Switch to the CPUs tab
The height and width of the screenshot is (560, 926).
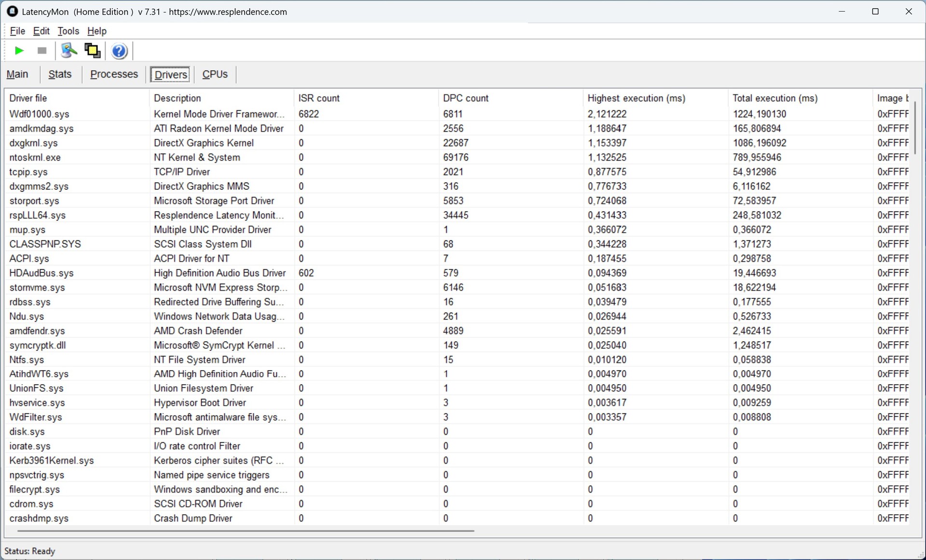tap(215, 74)
